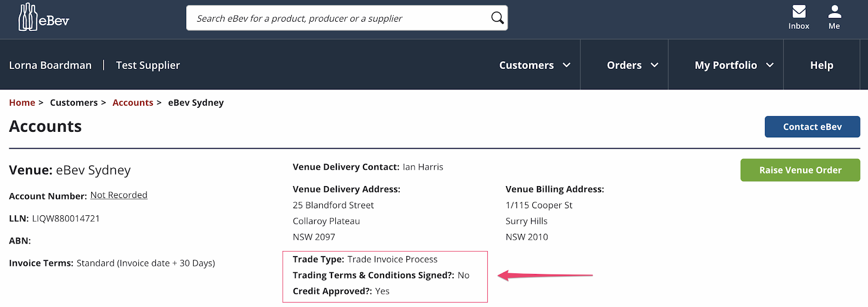Click the chevron beside Customers

566,65
